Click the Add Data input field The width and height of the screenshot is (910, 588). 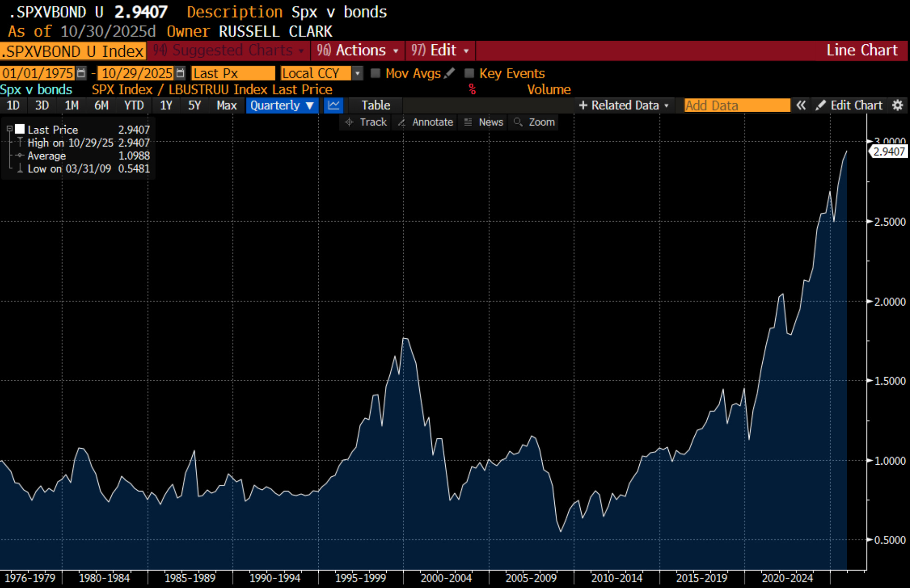coord(737,105)
